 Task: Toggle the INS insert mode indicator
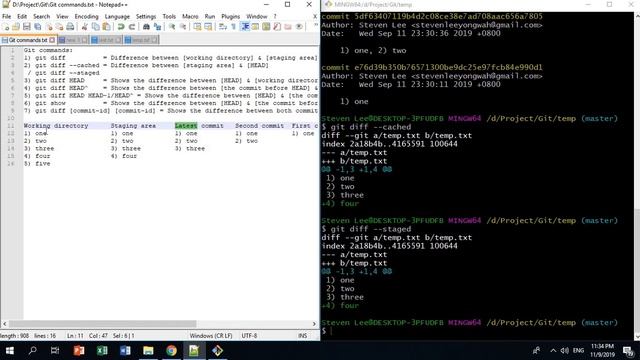(x=302, y=336)
